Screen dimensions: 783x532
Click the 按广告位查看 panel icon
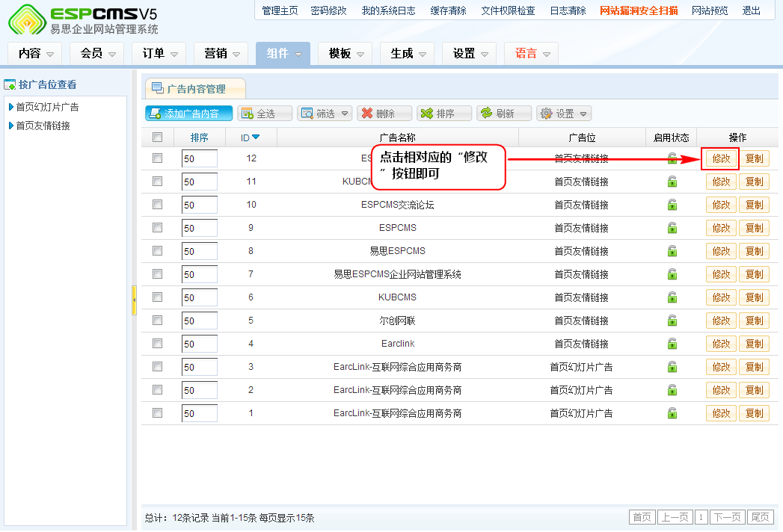[10, 85]
